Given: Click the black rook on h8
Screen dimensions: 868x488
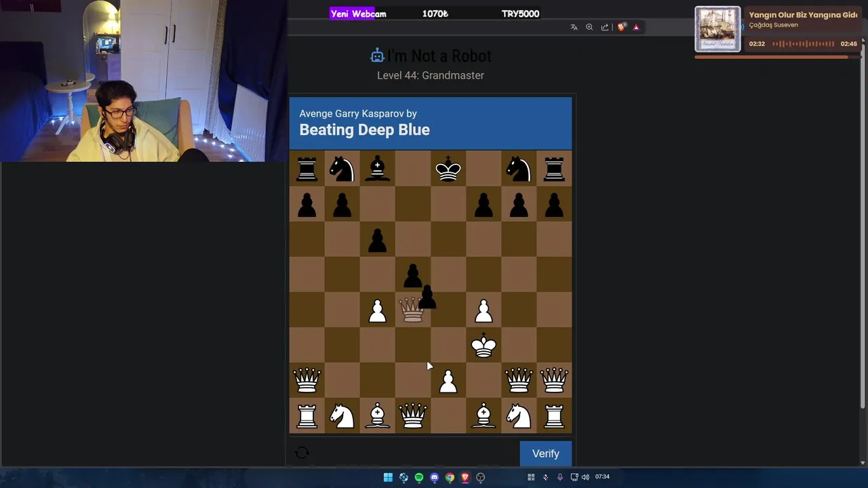Looking at the screenshot, I should click(554, 169).
